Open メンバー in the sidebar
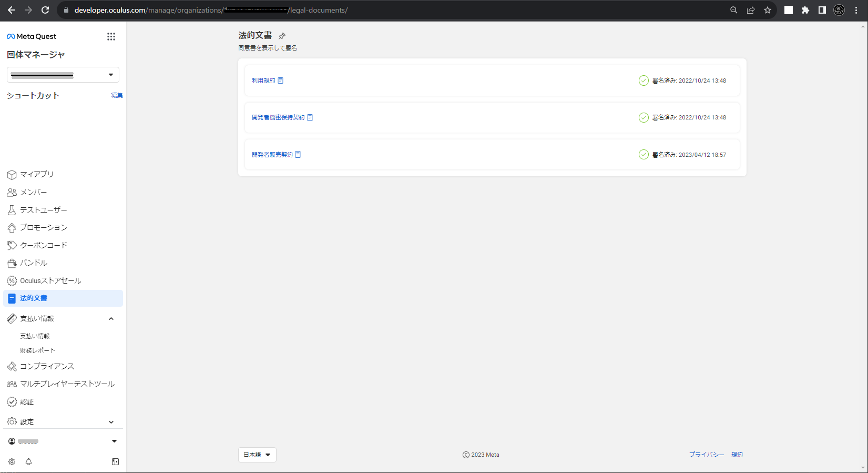This screenshot has width=868, height=473. pos(34,192)
